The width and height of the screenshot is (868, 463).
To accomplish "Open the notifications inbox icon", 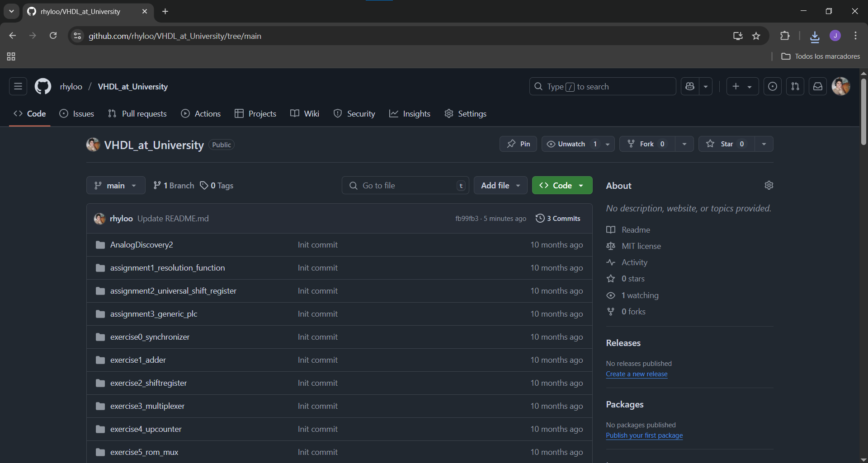I will tap(818, 86).
